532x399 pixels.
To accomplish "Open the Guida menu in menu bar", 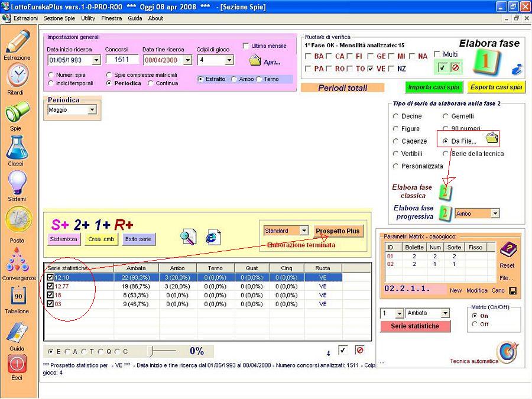I will click(135, 18).
